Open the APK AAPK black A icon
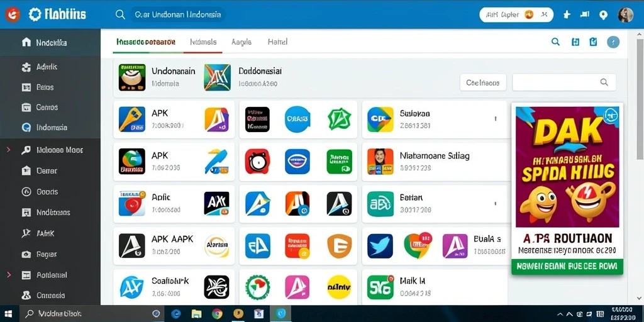 point(132,246)
